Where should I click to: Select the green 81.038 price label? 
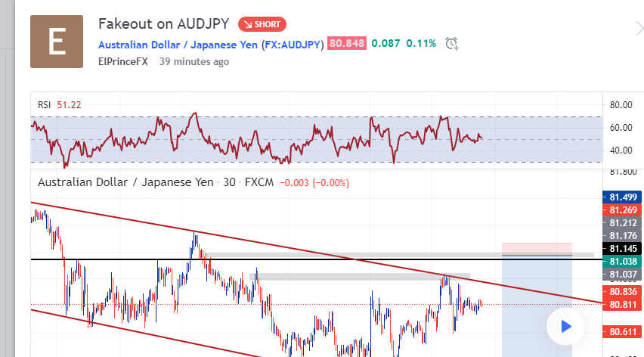tap(623, 261)
